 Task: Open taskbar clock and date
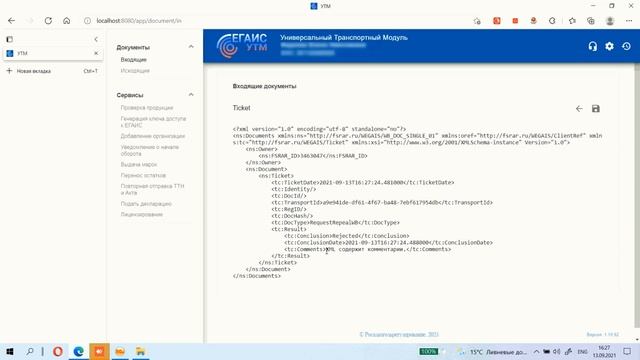click(604, 352)
